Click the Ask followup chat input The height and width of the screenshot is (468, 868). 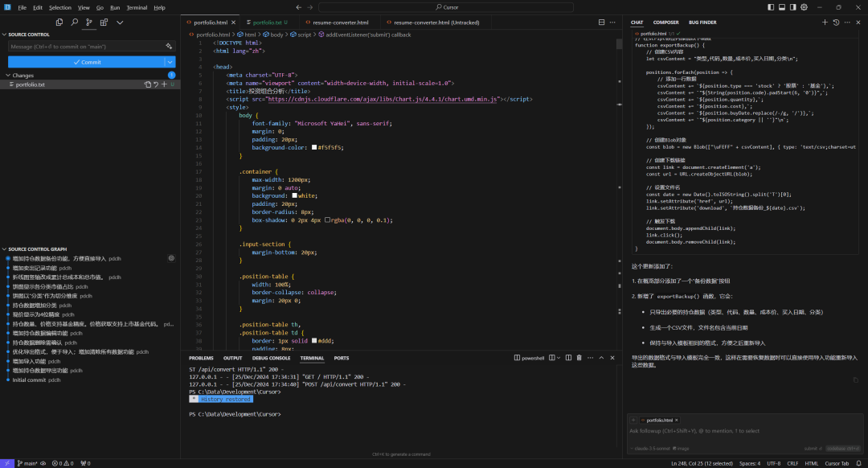tap(744, 431)
